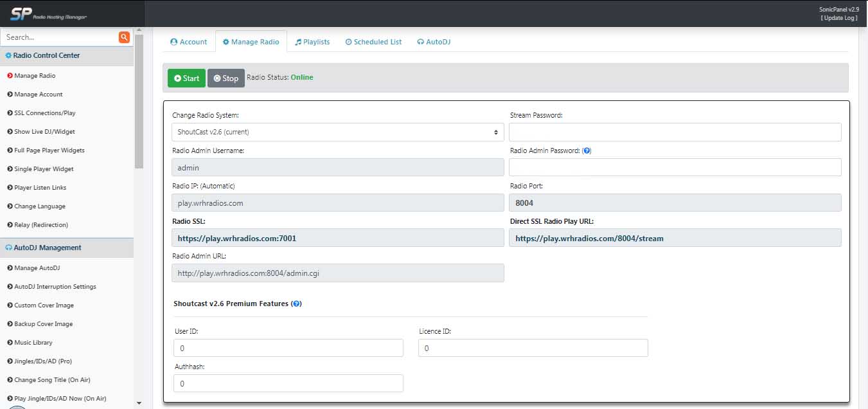Open the Update Log link
This screenshot has height=409, width=868.
click(x=839, y=18)
